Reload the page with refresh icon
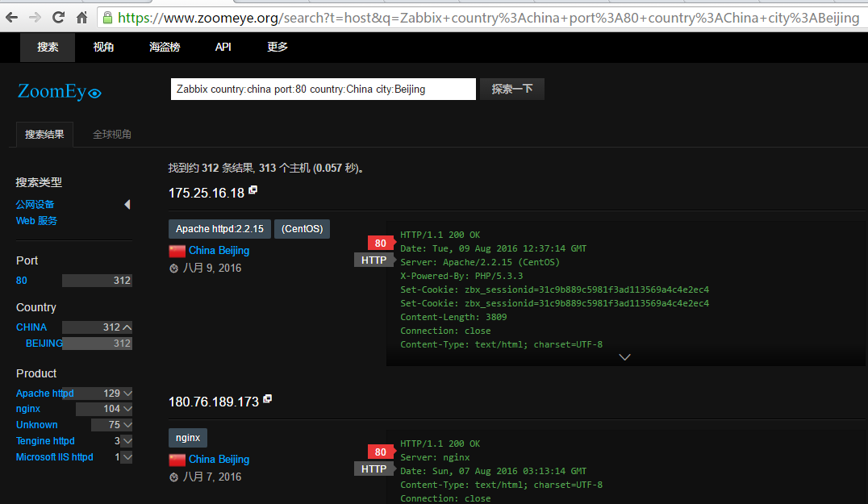The width and height of the screenshot is (868, 504). tap(58, 17)
